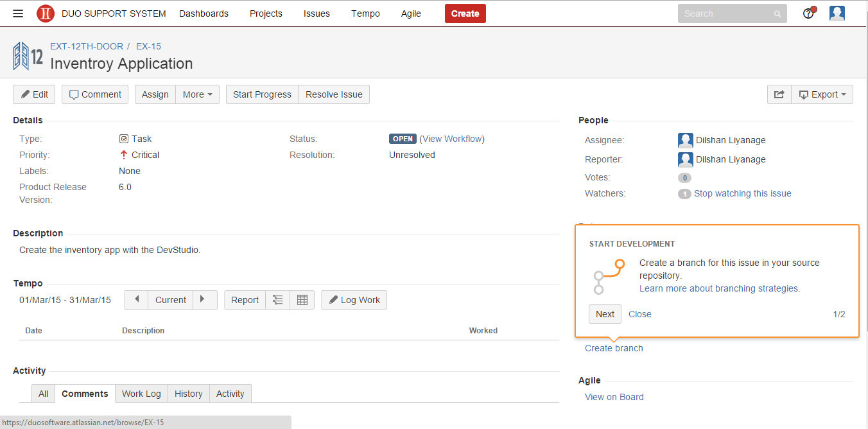Open the Projects menu
The width and height of the screenshot is (868, 429).
tap(266, 13)
